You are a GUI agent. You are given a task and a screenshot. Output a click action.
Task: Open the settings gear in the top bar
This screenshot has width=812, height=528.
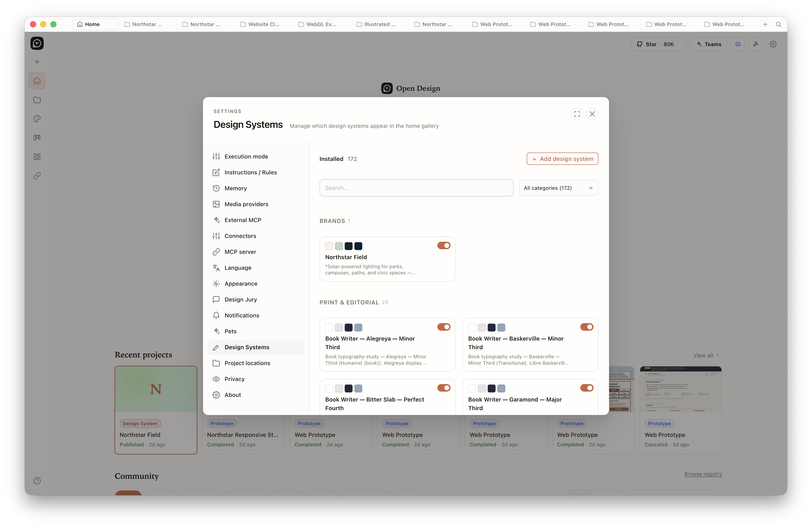pos(773,44)
